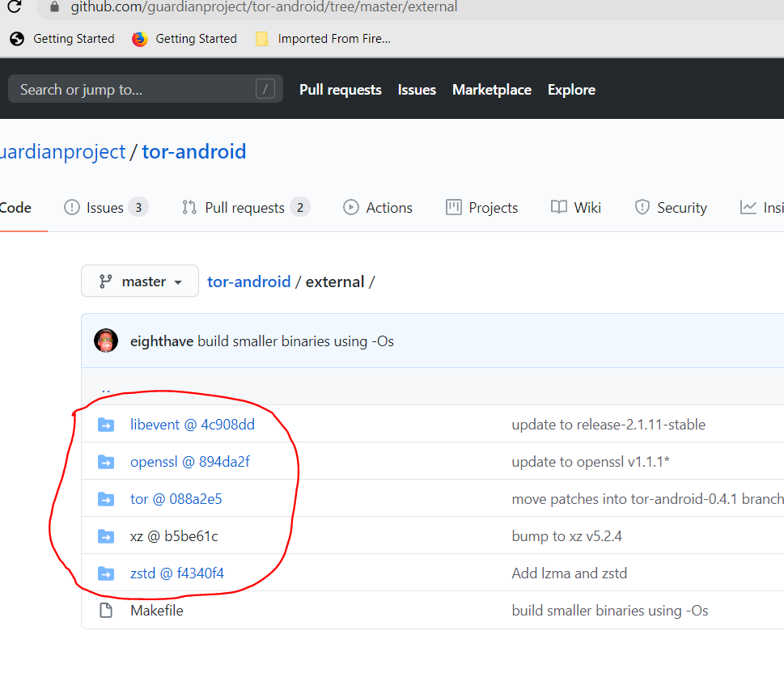Open the 'build smaller binaries using -Os' commit
The width and height of the screenshot is (784, 677).
point(295,341)
